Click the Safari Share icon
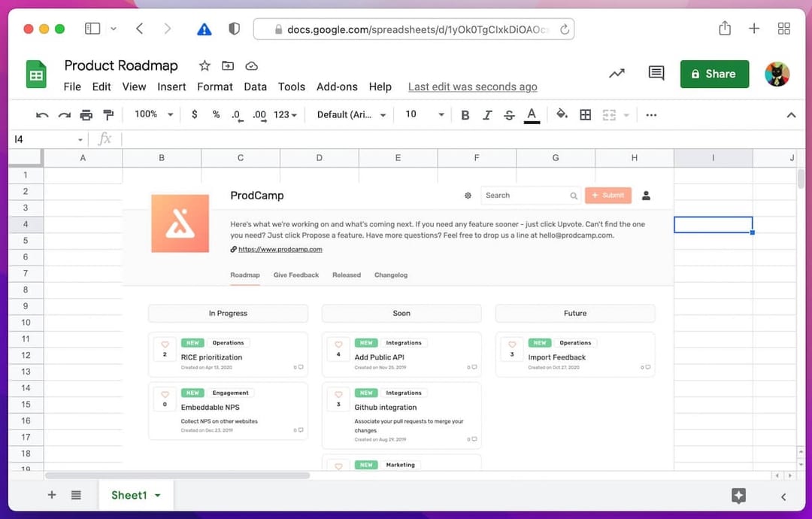Screen dimensions: 812x519 coord(725,28)
